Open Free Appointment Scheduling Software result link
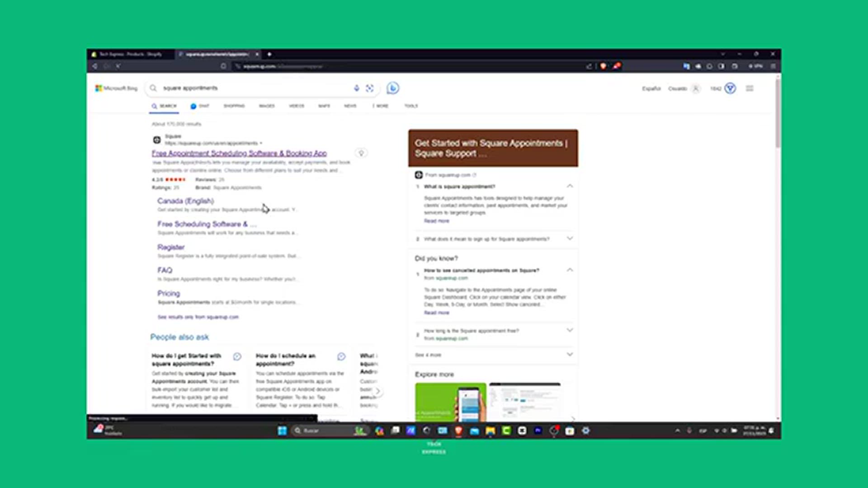 [239, 153]
